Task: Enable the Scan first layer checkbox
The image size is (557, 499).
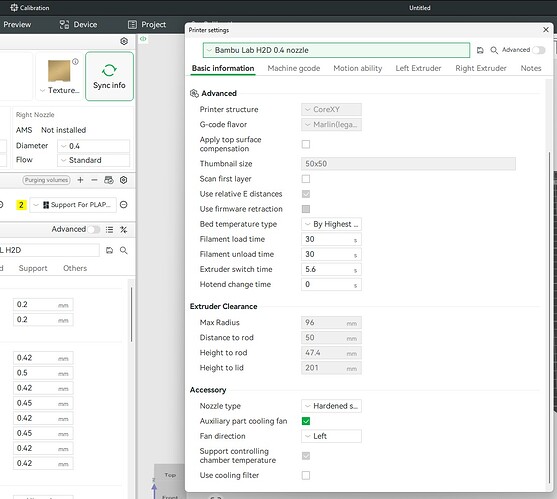Action: 306,179
